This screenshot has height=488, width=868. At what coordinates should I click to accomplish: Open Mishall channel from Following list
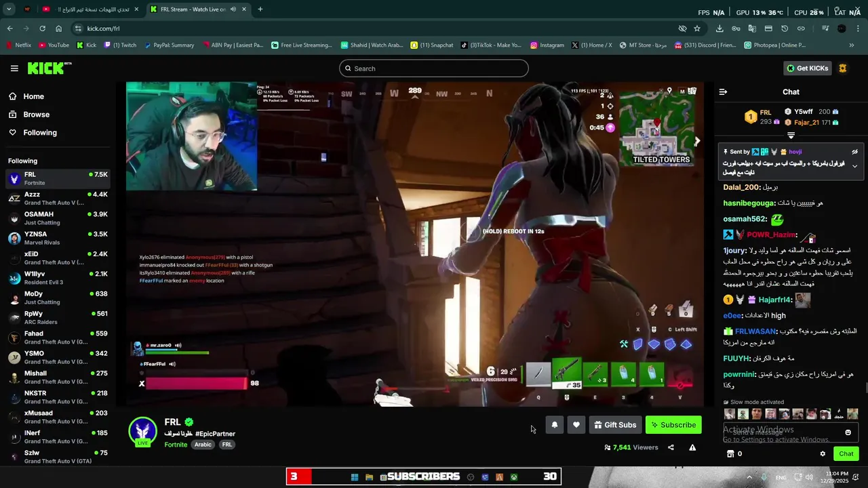pyautogui.click(x=58, y=378)
